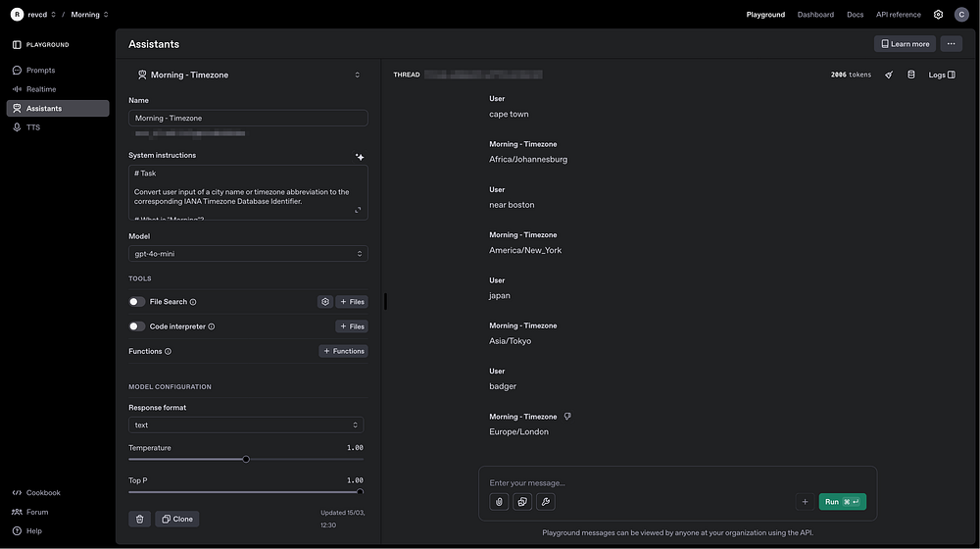The width and height of the screenshot is (980, 549).
Task: Open File Search settings gear
Action: tap(325, 301)
